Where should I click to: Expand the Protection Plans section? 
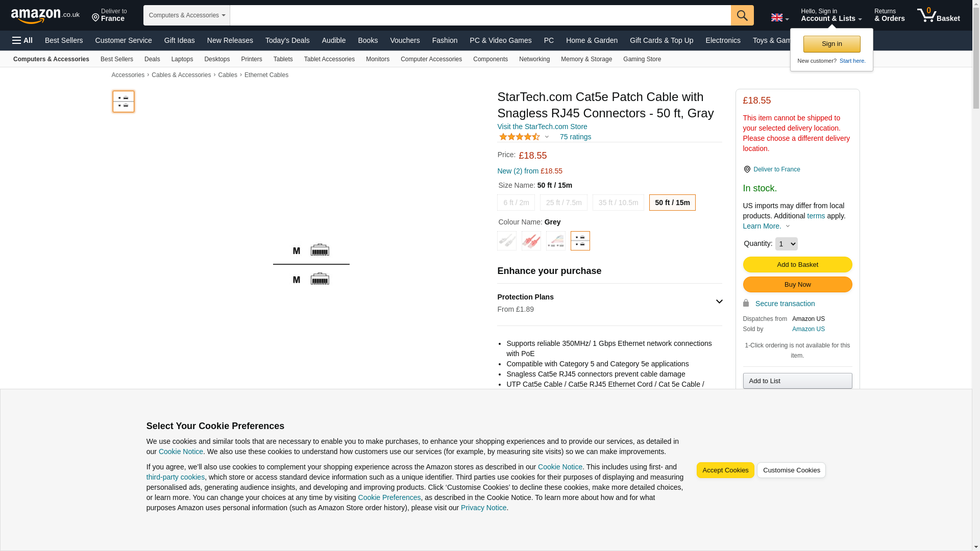(719, 302)
